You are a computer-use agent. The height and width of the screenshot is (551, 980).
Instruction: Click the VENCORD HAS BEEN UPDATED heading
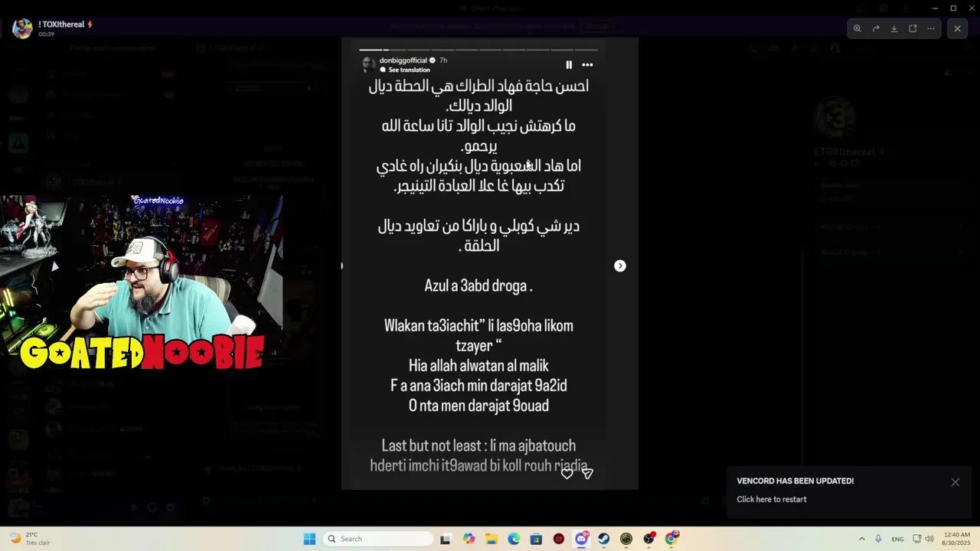point(795,481)
